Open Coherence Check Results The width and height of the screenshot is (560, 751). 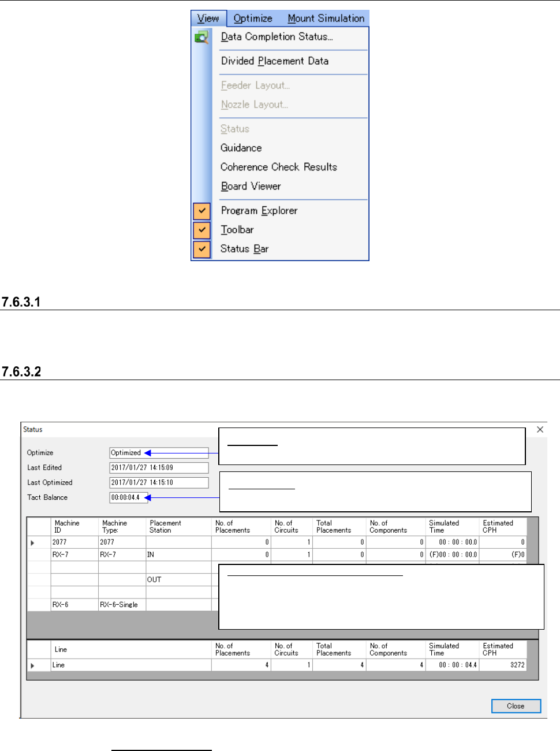click(279, 167)
